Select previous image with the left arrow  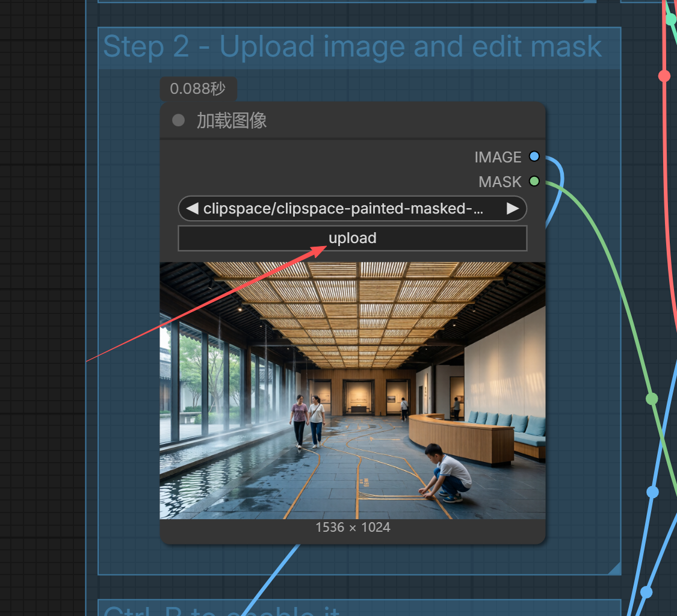(x=192, y=209)
